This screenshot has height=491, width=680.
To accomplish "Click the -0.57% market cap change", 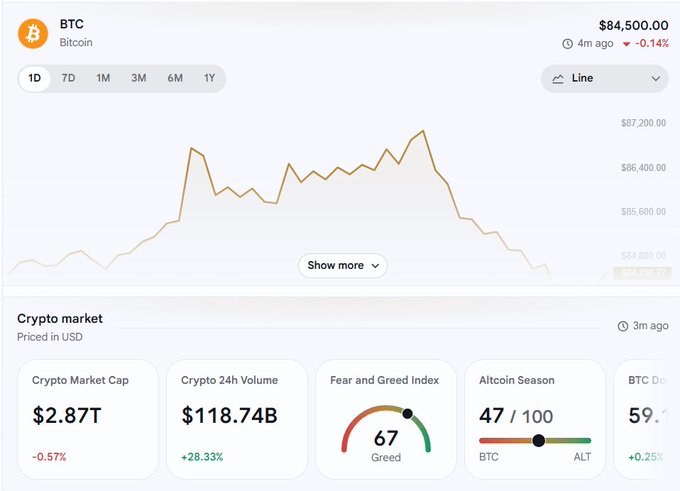I will pyautogui.click(x=49, y=457).
